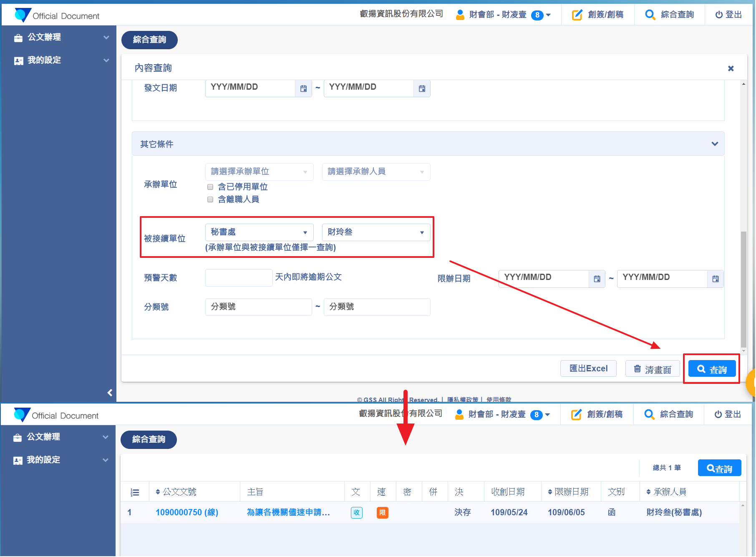Open the 秘書處 unit dropdown

[x=259, y=232]
